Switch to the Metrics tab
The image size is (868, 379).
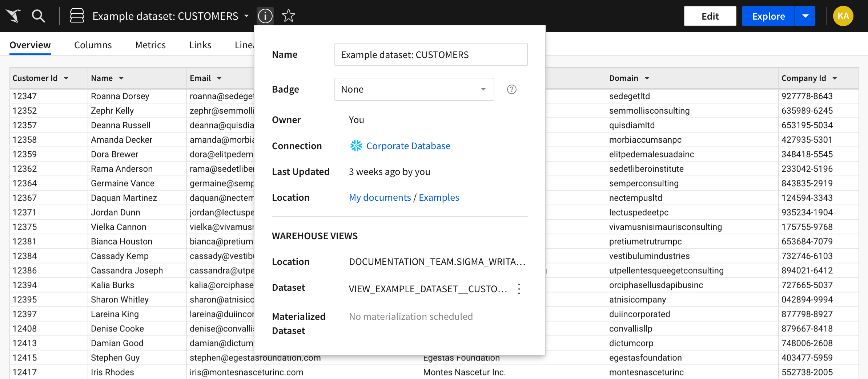[150, 45]
